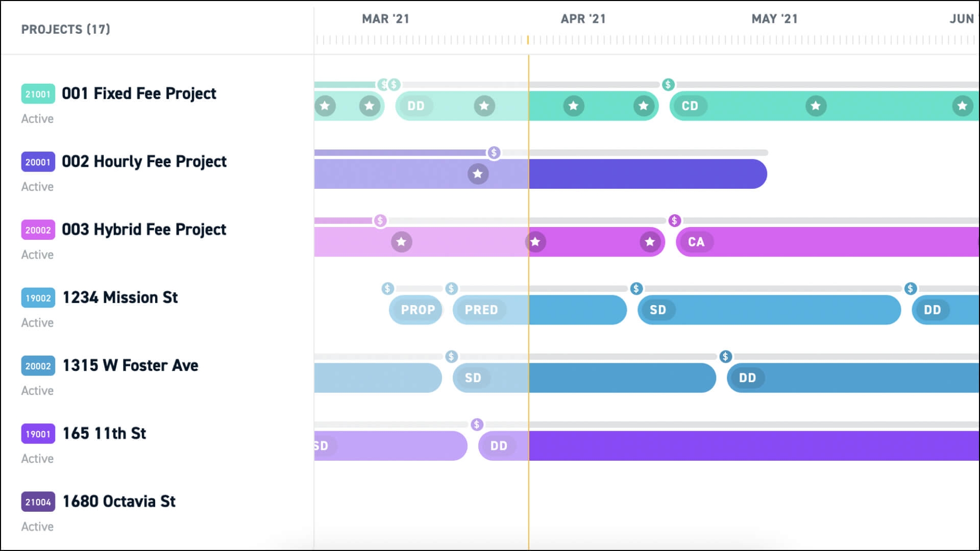Screen dimensions: 980x551
Task: Open the 002 Hourly Fee Project link
Action: [144, 161]
